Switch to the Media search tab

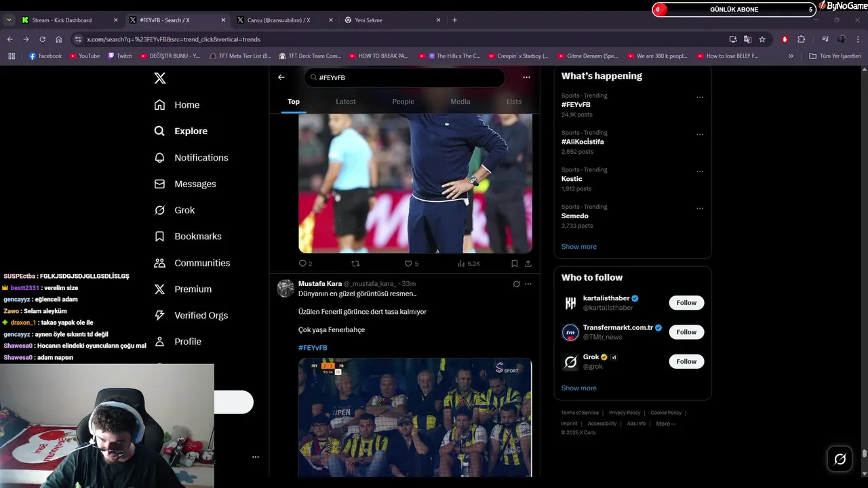click(x=460, y=102)
